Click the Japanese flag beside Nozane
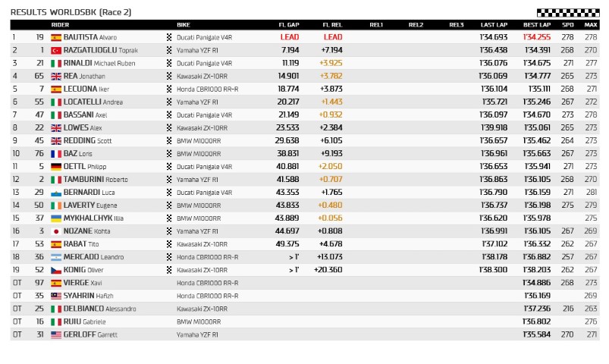Viewport: 609px width, 364px height. coord(55,231)
